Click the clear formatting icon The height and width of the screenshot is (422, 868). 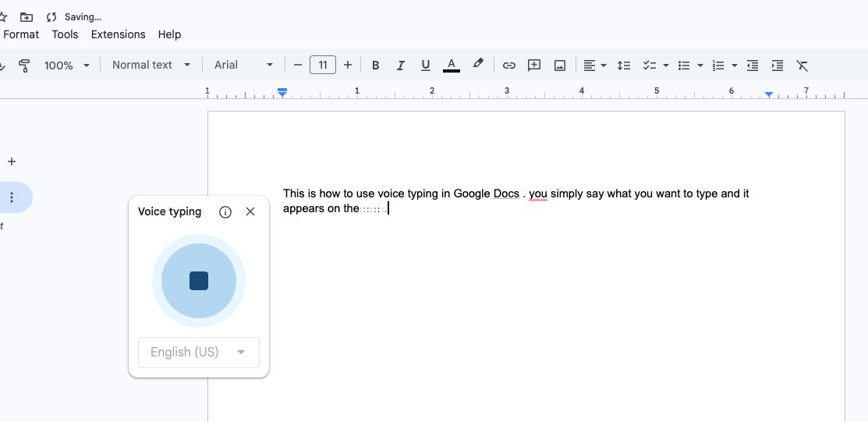coord(802,66)
